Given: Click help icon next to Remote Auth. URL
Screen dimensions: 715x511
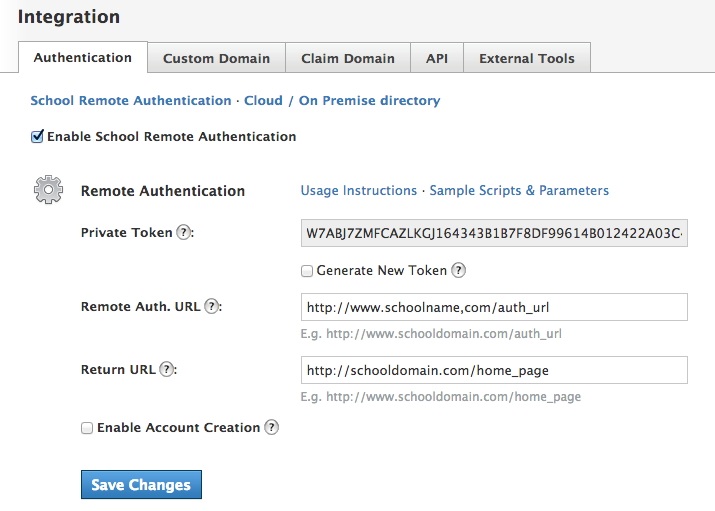Looking at the screenshot, I should 211,306.
